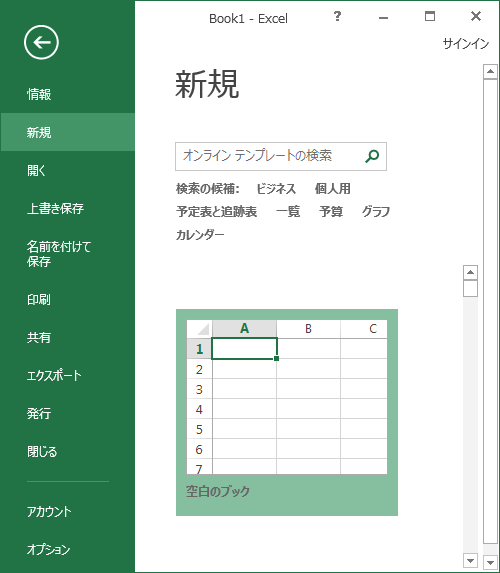Minimize the Excel window
The height and width of the screenshot is (573, 500).
(383, 18)
